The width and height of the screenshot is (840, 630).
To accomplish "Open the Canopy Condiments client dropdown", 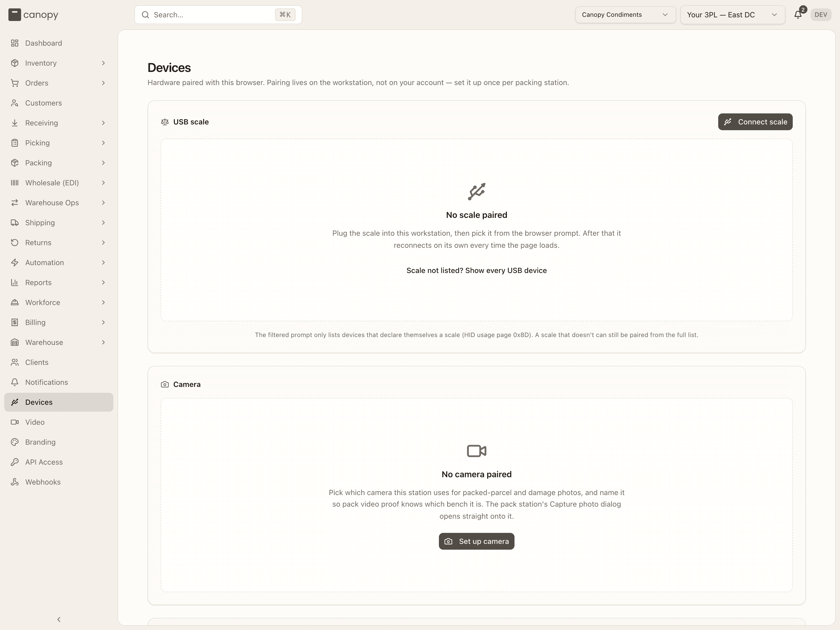I will click(625, 15).
